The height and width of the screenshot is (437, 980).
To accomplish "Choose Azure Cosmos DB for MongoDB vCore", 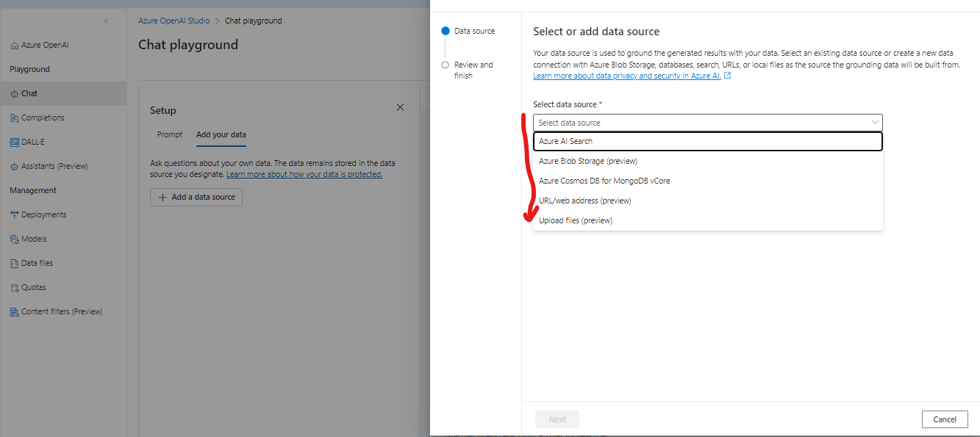I will [x=707, y=181].
